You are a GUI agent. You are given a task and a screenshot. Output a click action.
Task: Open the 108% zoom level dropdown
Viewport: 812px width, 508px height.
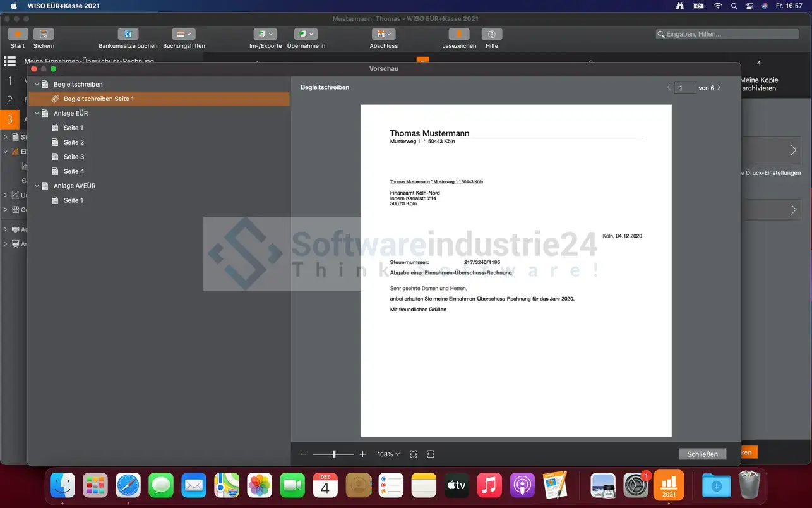388,454
